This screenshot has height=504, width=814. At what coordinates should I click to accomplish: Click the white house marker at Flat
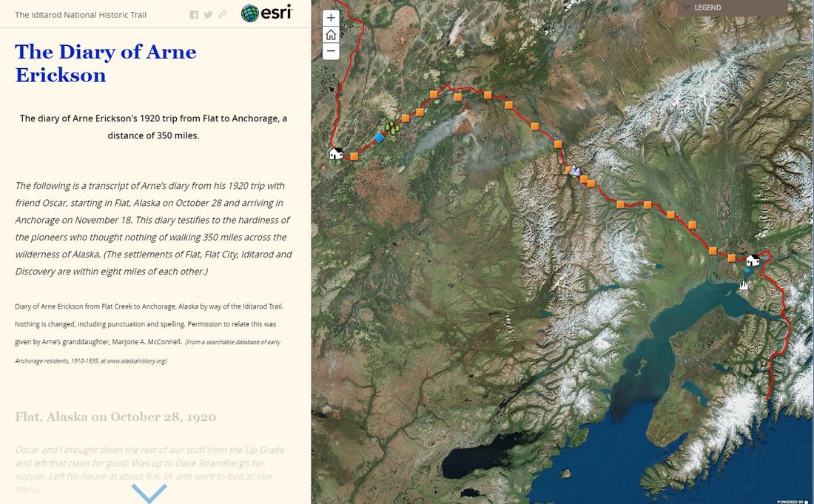click(x=337, y=153)
